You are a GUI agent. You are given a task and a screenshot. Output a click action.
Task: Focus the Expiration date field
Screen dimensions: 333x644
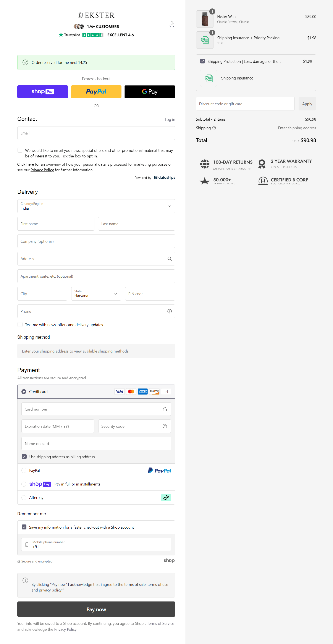coord(58,426)
